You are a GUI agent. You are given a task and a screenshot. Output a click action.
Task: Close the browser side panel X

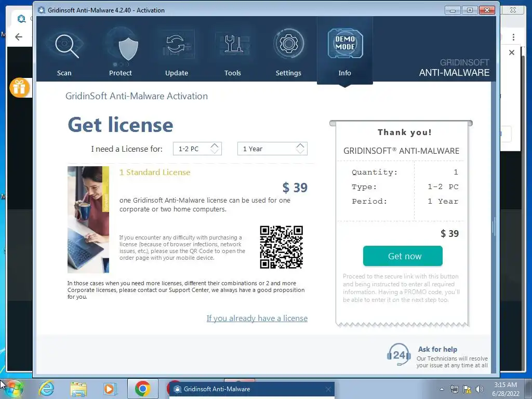[511, 52]
